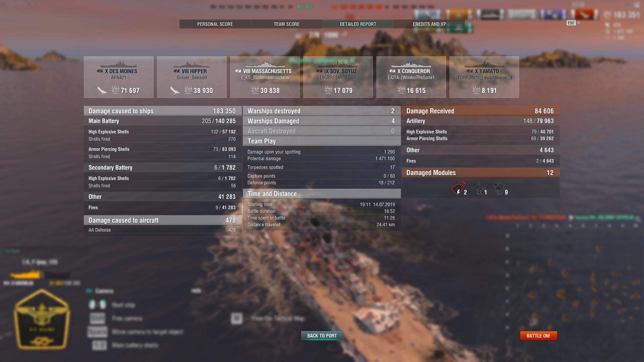Select the VIII Massachusetts ship card
The image size is (644, 362).
coord(265,77)
